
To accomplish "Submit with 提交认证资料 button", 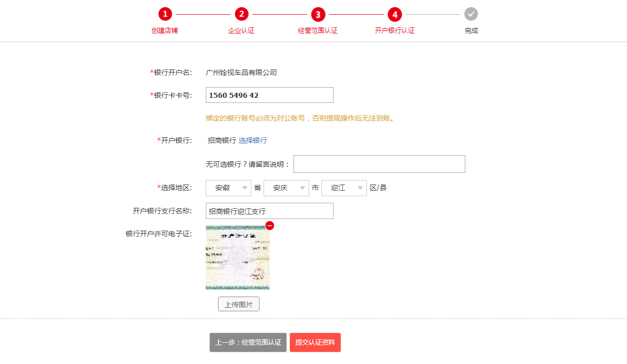I will (315, 342).
